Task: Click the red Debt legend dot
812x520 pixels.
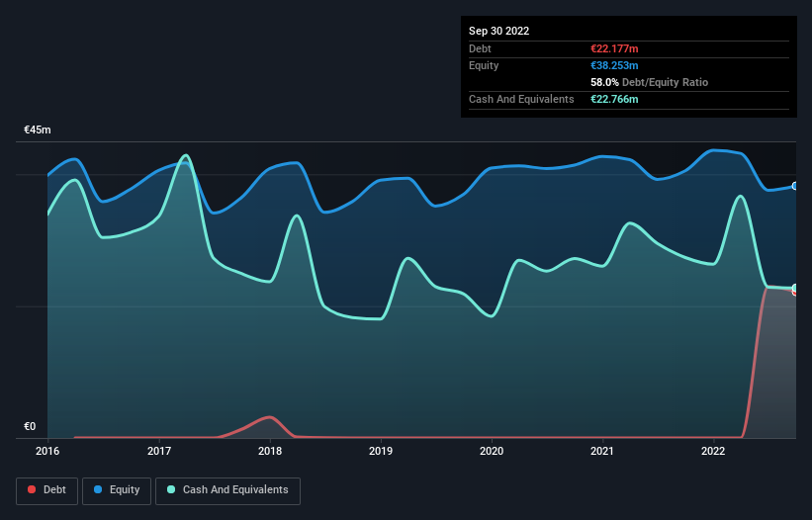Action: (x=32, y=489)
